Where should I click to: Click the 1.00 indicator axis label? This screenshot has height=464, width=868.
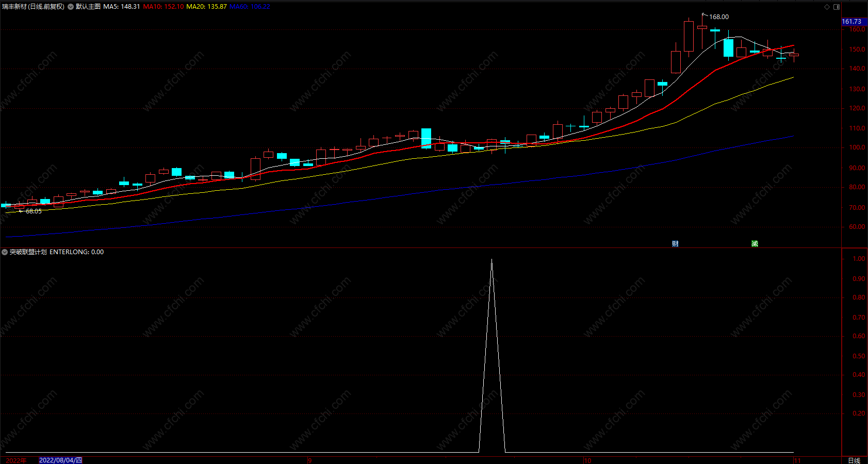[x=859, y=259]
